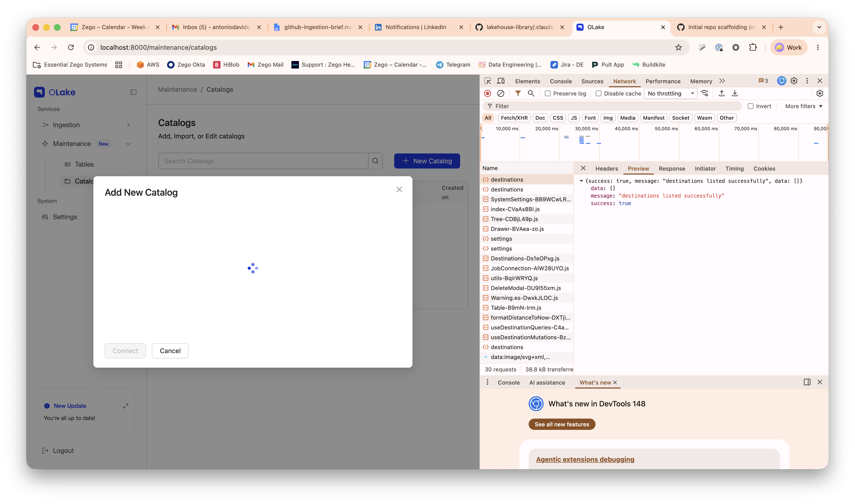855x504 pixels.
Task: Switch to the Sources tab
Action: point(592,81)
